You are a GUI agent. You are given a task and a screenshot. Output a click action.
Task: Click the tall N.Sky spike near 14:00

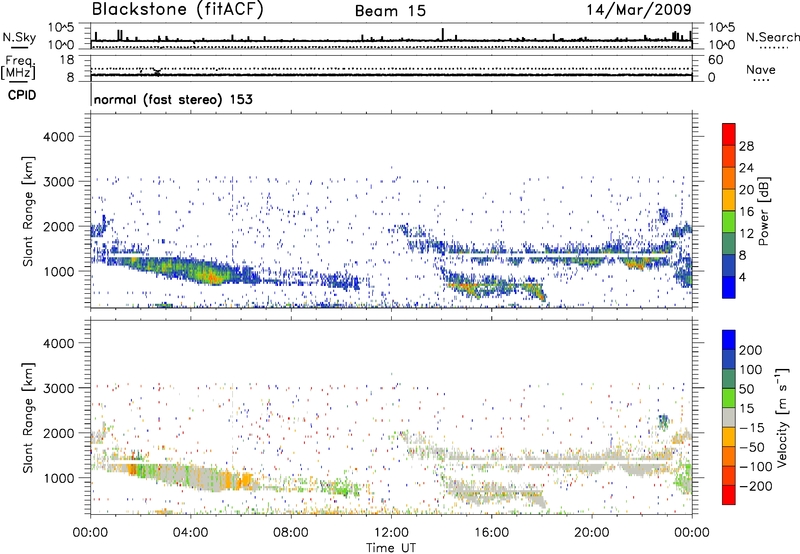[443, 34]
